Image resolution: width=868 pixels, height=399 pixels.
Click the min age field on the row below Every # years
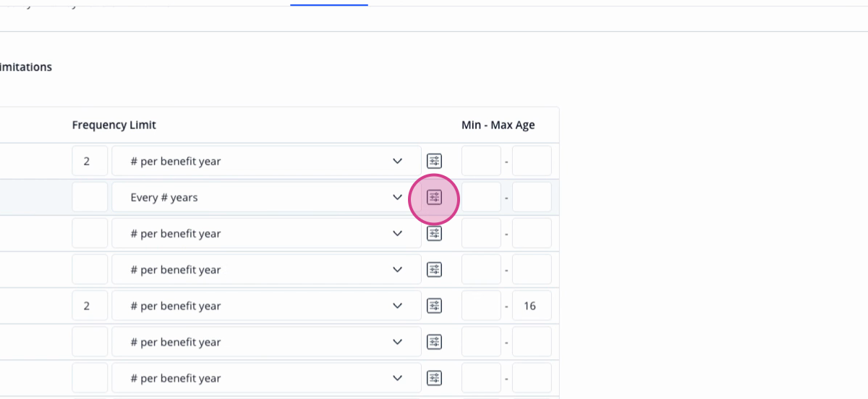(481, 233)
